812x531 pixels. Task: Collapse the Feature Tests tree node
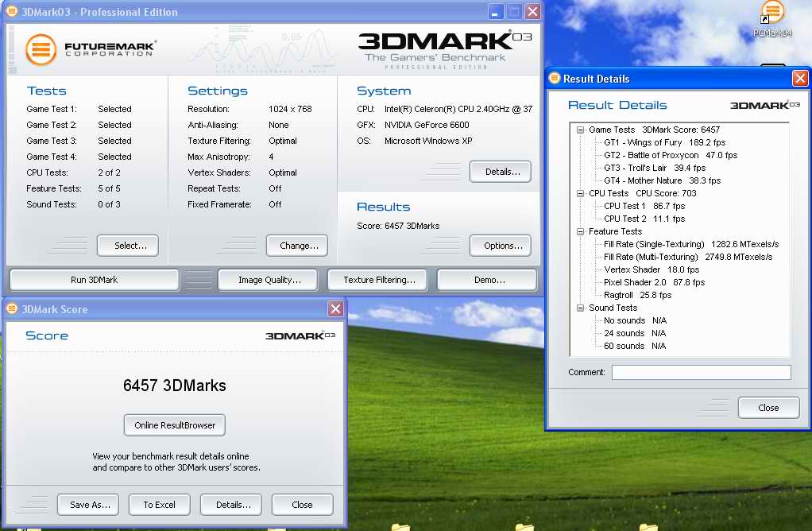pos(581,231)
